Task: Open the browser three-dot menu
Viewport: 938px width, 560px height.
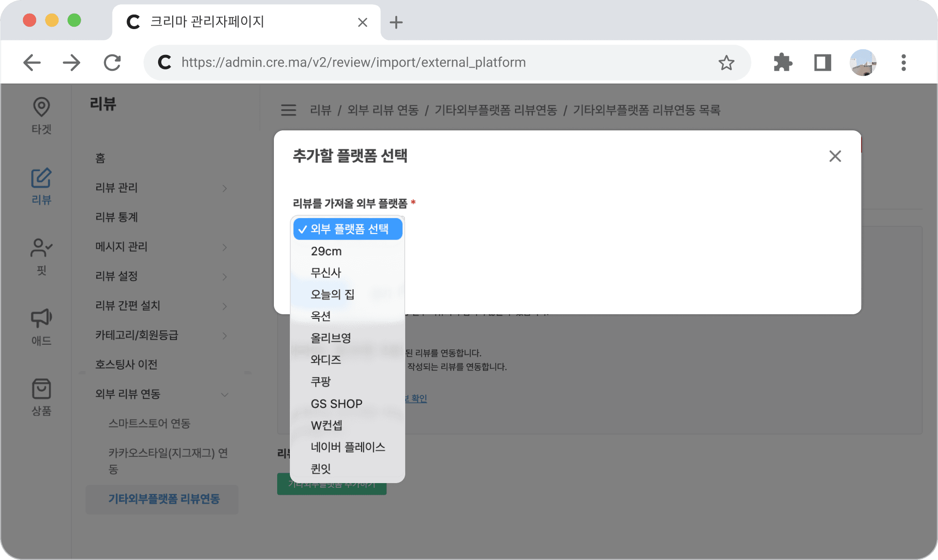Action: pos(903,62)
